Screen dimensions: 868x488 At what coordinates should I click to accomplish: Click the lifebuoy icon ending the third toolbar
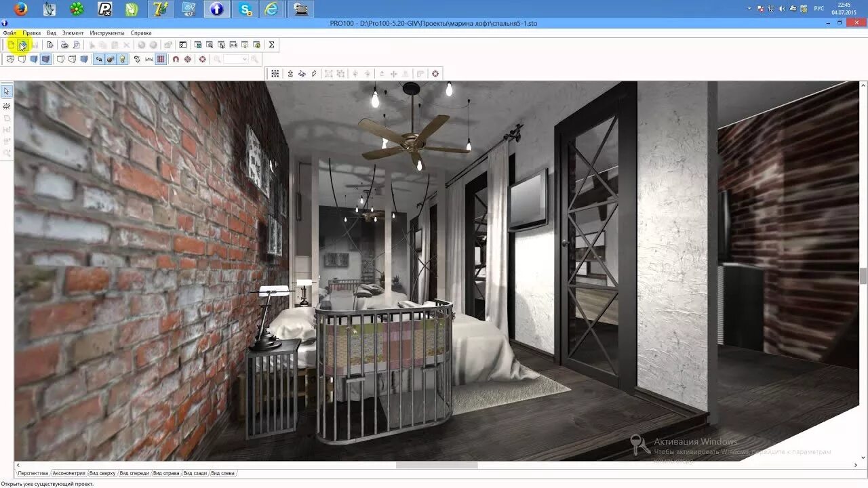[x=435, y=74]
